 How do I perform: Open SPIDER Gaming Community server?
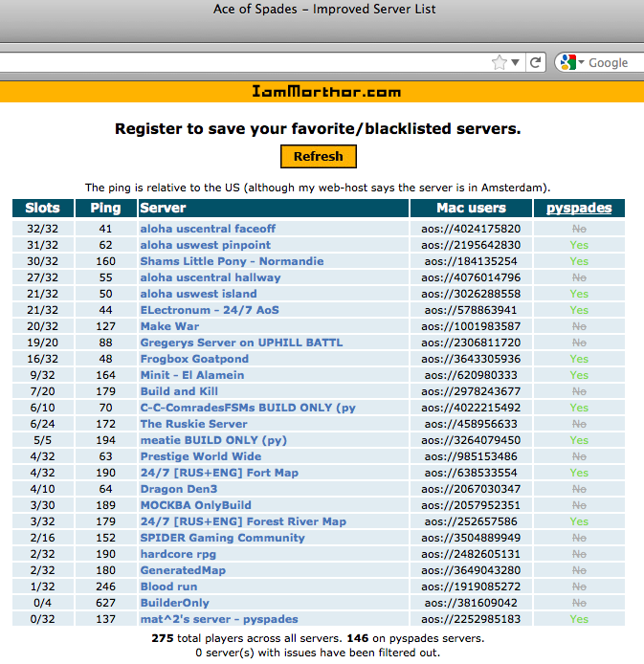222,538
